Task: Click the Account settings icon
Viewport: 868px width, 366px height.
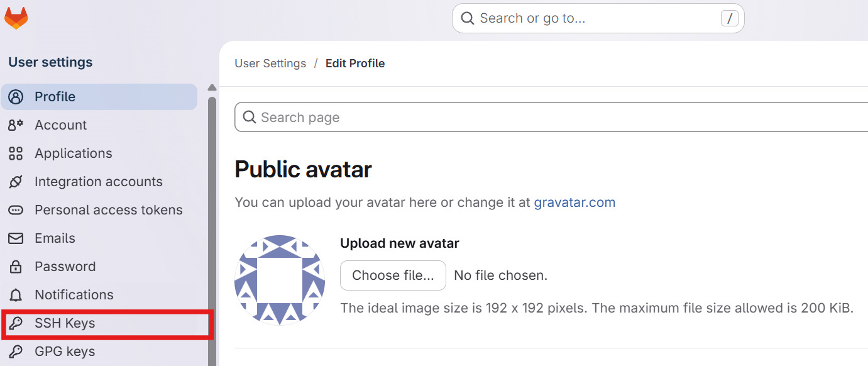Action: [x=15, y=125]
